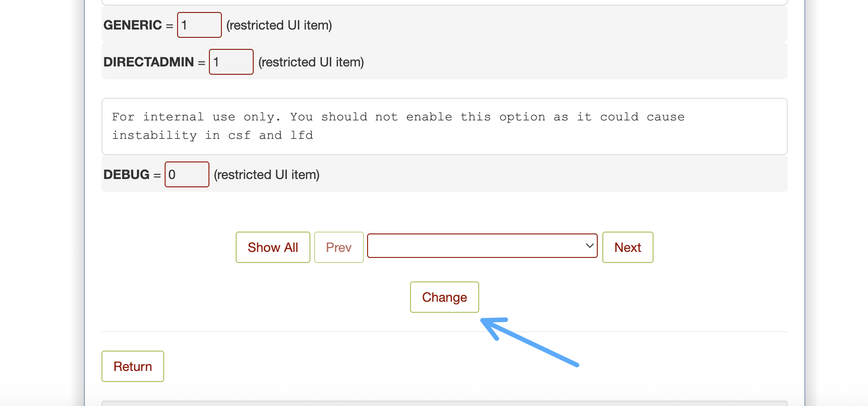The image size is (868, 406).
Task: Show all configuration sections
Action: [273, 247]
